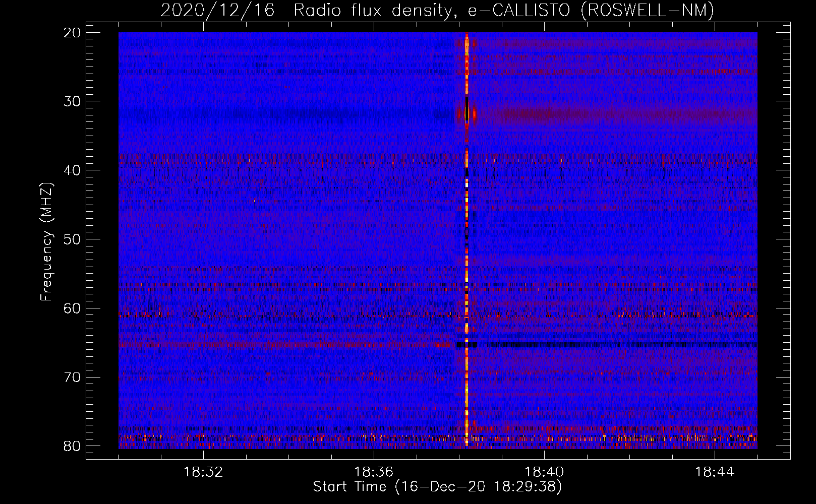
Task: Click the 50 MHz frequency tick label
Action: (72, 239)
